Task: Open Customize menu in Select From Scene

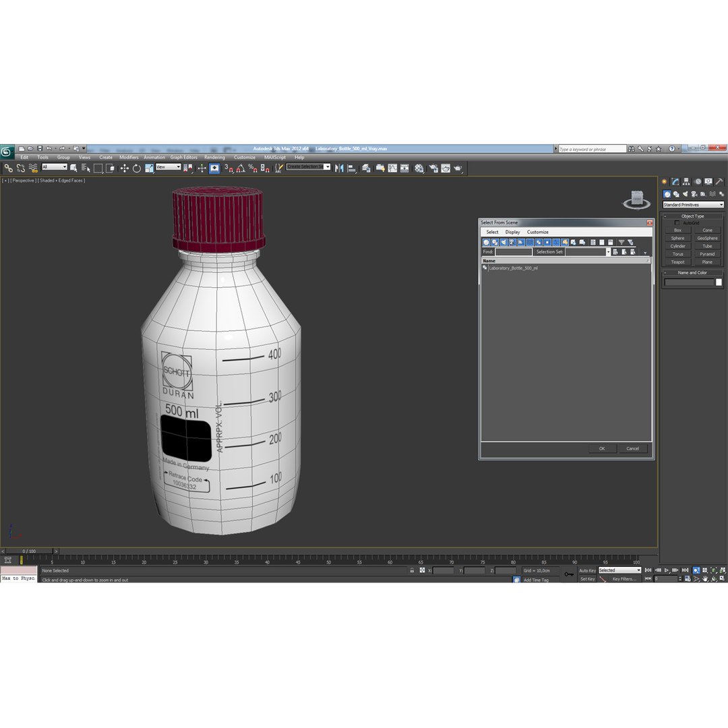Action: click(538, 232)
